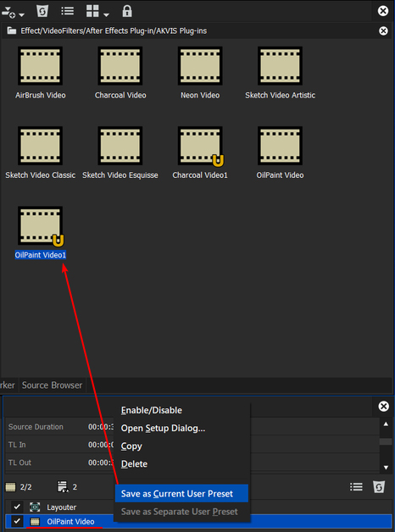Uncheck the Layouter effect checkbox
Screen dimensions: 395x532
[17, 507]
